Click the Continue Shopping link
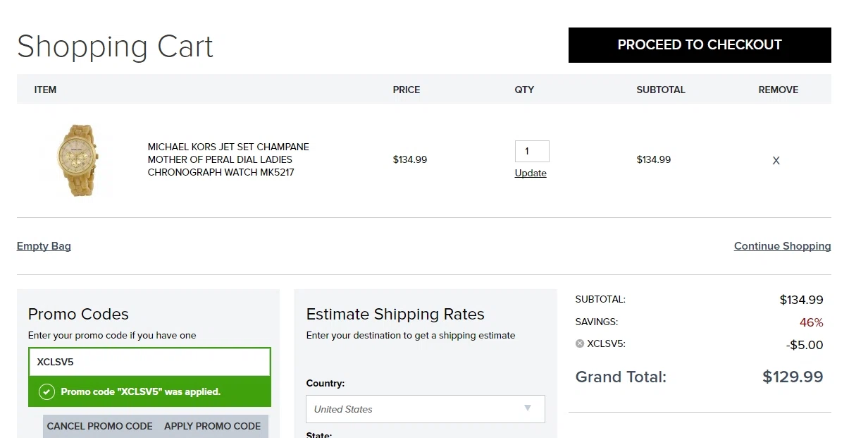The height and width of the screenshot is (438, 868). 782,246
